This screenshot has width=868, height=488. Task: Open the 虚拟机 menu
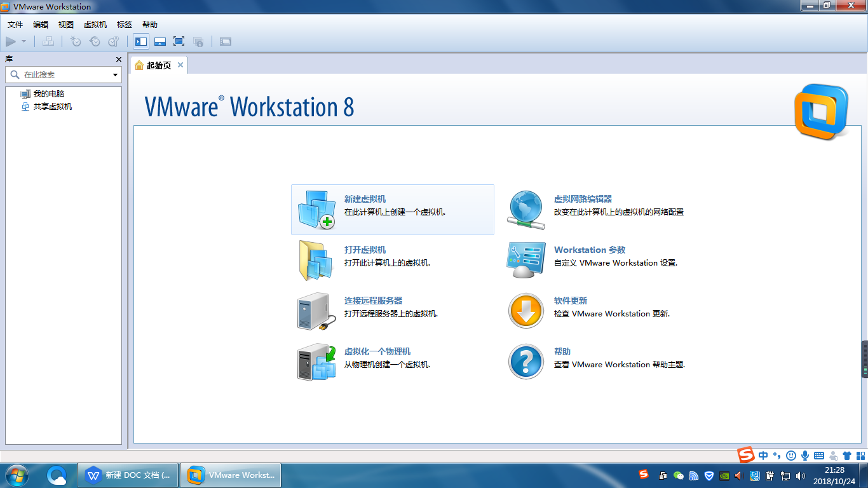point(95,25)
